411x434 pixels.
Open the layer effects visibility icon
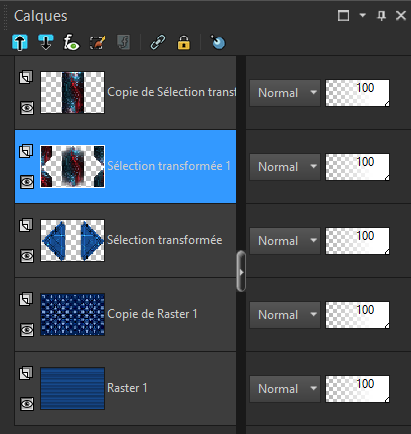coord(71,43)
